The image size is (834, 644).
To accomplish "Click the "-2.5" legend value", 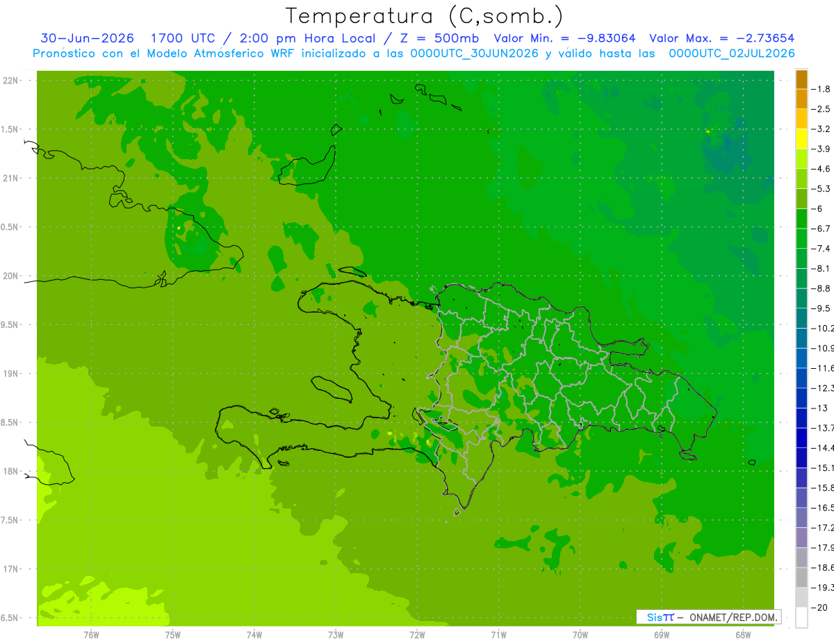I will point(821,109).
